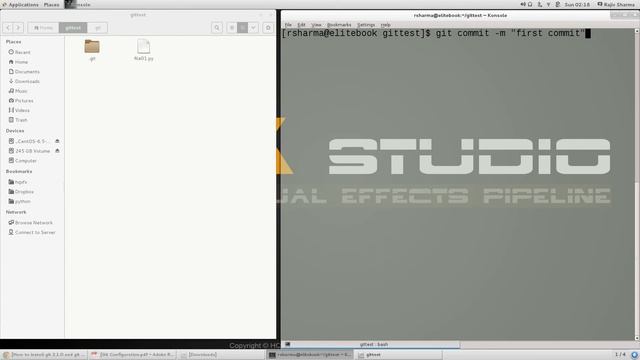Select the gittest path breadcrumb

[73, 28]
